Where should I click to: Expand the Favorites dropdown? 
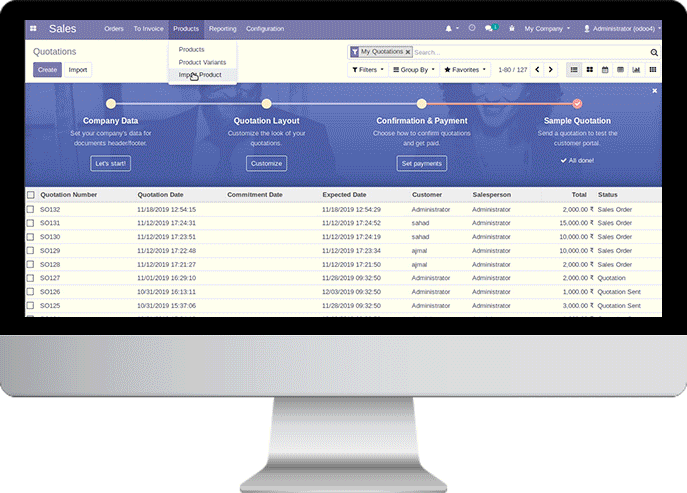point(465,70)
